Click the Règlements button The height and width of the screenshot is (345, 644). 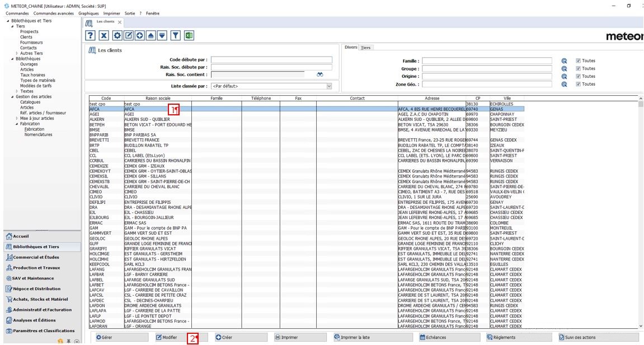(x=518, y=337)
